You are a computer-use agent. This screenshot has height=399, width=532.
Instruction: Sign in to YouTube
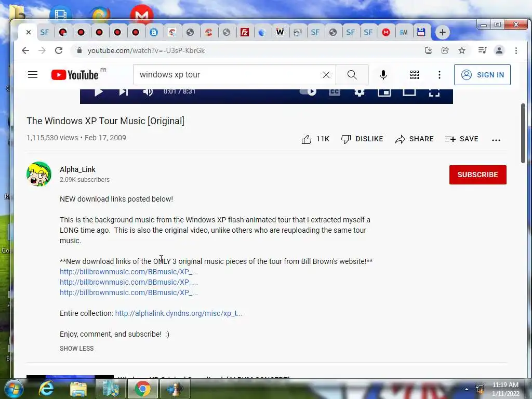click(x=482, y=75)
